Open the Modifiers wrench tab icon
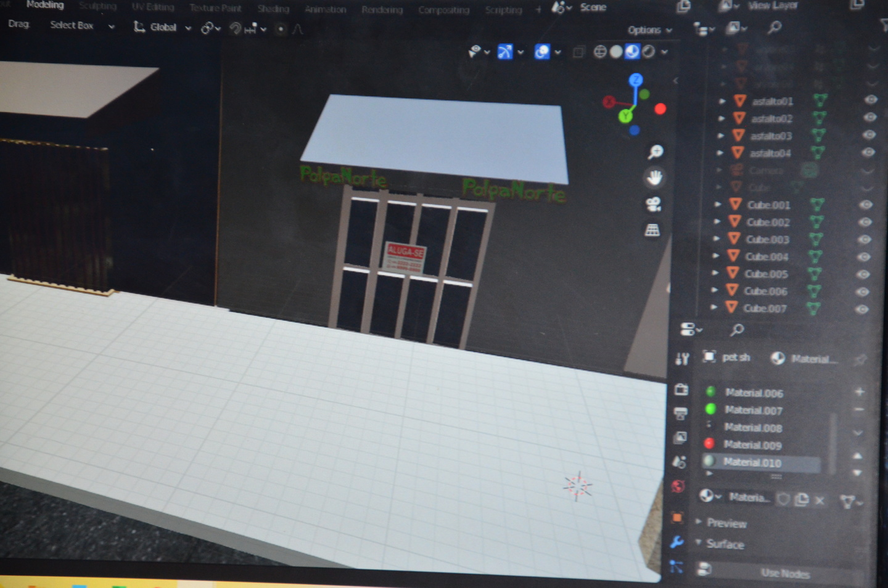Image resolution: width=888 pixels, height=588 pixels. (676, 542)
